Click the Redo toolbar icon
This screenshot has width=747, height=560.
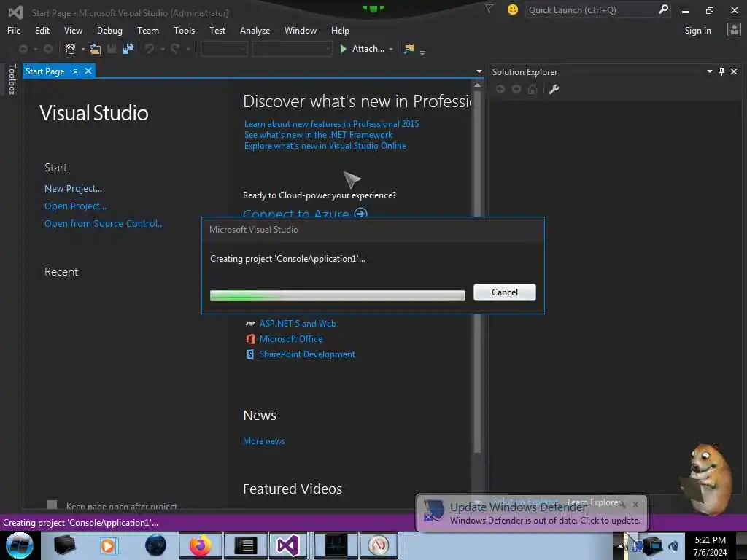coord(175,49)
